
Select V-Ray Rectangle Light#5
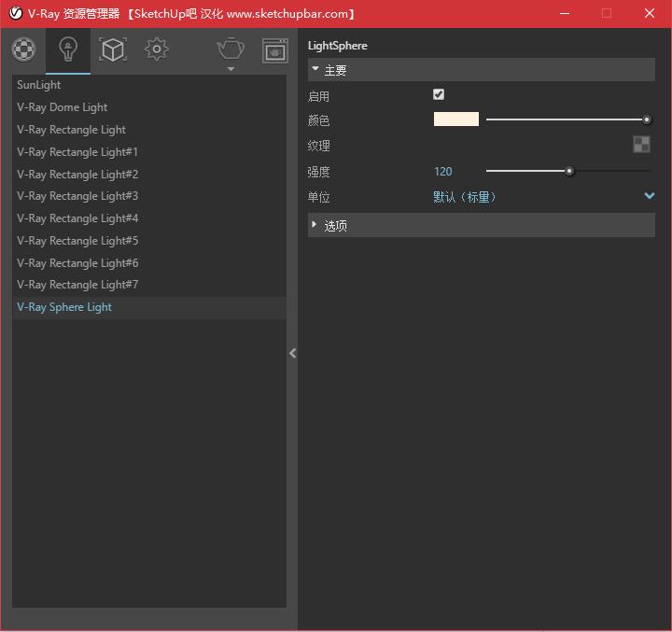pos(149,241)
